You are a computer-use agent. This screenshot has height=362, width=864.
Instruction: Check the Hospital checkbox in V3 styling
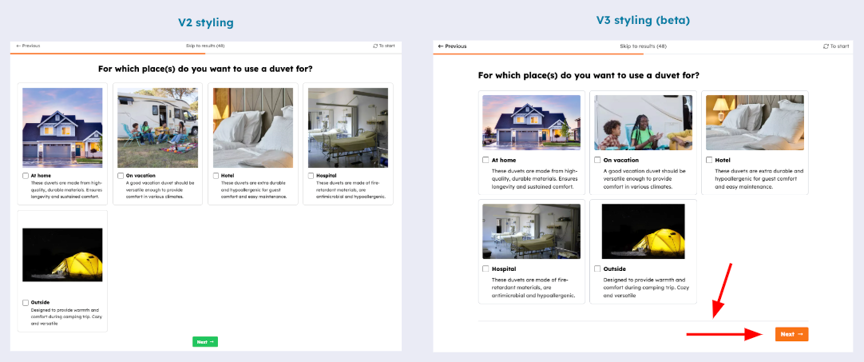click(485, 269)
